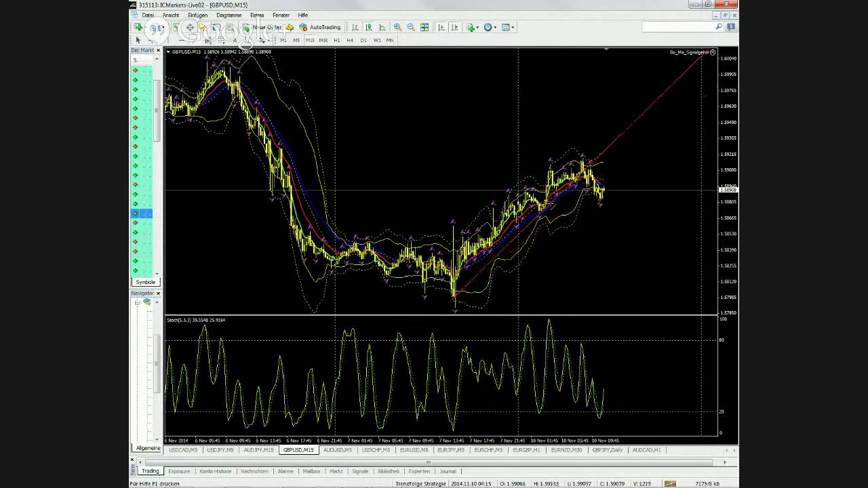Open the Journal terminal tab
This screenshot has width=868, height=488.
(448, 471)
